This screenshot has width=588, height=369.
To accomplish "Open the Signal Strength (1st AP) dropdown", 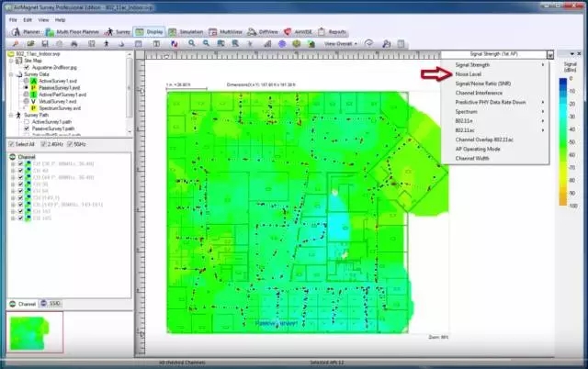I will [497, 55].
